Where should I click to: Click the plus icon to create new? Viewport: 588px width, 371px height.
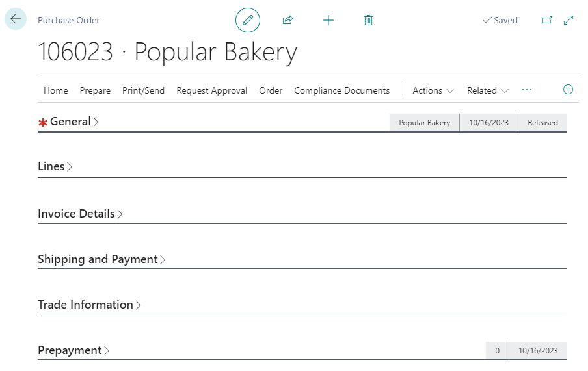coord(328,20)
